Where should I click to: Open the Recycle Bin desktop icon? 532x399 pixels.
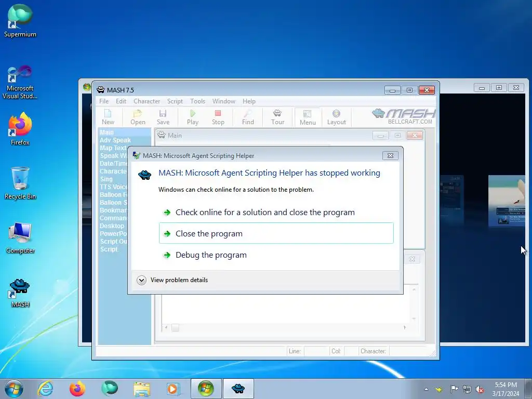[x=20, y=183]
